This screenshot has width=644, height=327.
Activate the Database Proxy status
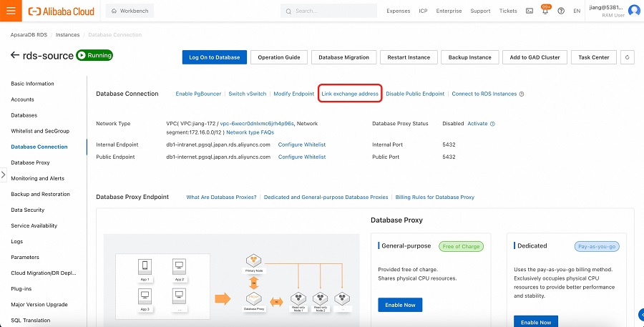(477, 124)
